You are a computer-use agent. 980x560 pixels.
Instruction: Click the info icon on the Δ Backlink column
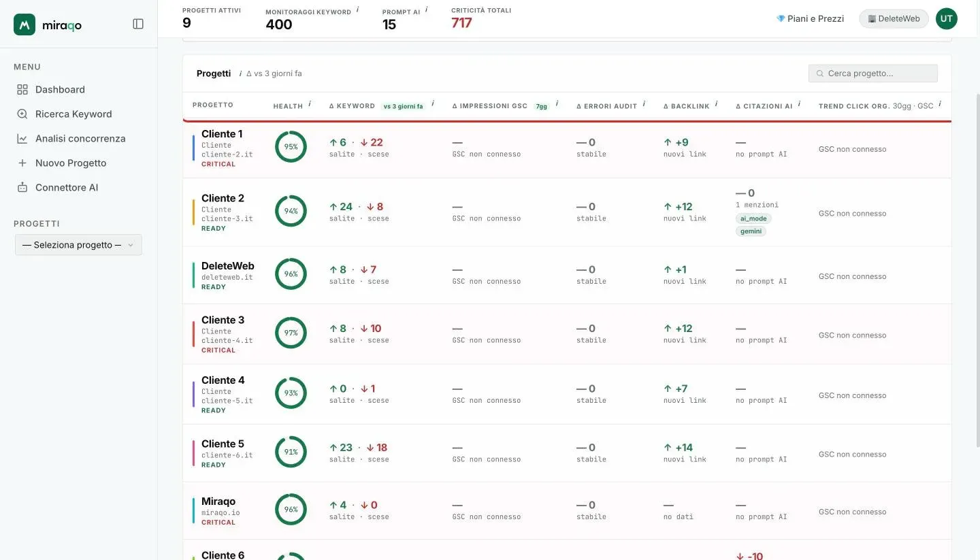[x=716, y=104]
